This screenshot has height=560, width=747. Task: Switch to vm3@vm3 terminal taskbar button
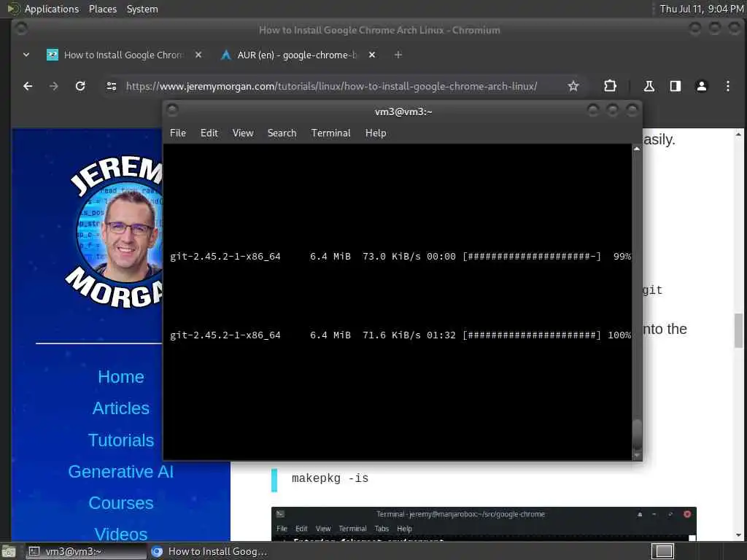coord(86,551)
